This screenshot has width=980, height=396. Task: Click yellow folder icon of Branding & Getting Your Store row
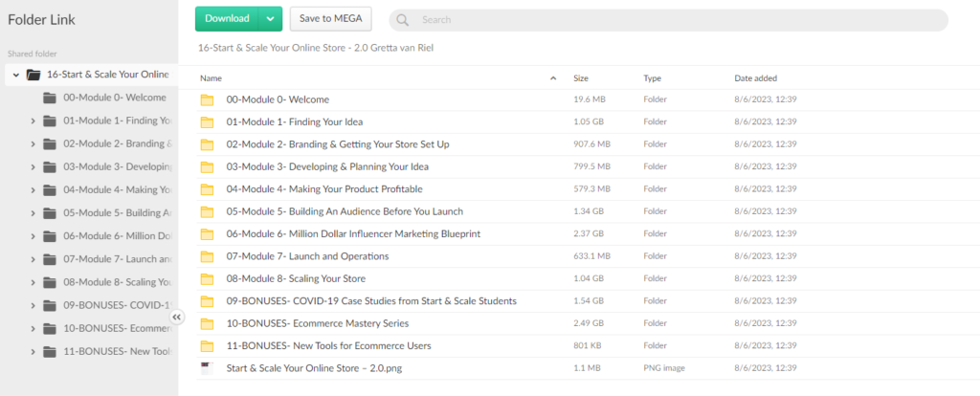coord(207,144)
